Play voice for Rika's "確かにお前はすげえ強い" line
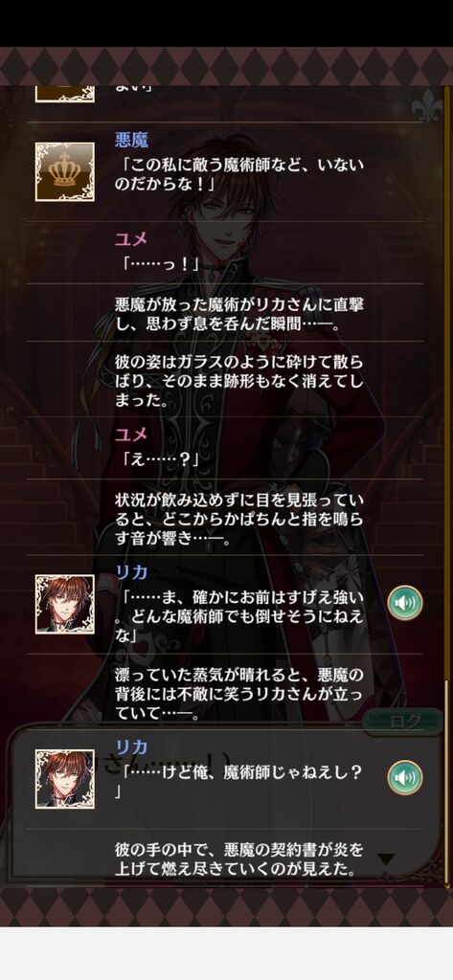Viewport: 453px width, 980px height. 405,603
